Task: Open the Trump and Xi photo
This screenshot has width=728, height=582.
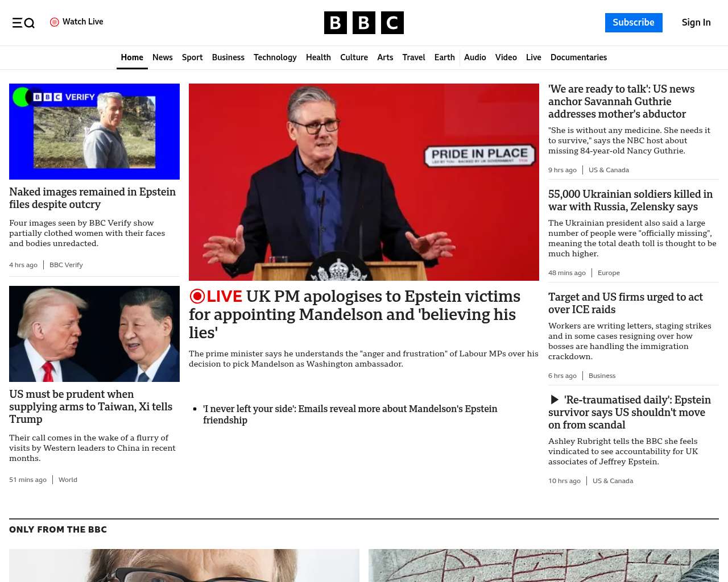Action: 94,334
